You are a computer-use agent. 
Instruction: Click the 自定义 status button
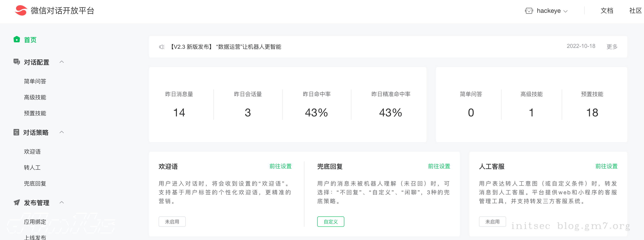(331, 222)
